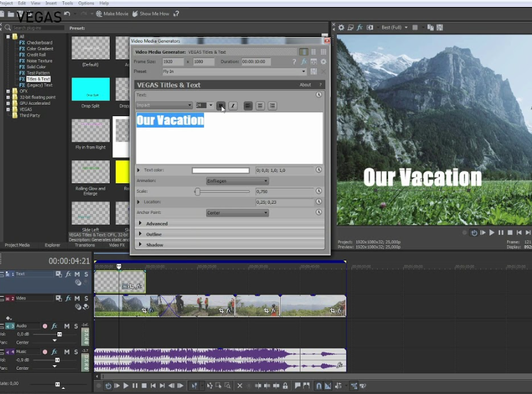Align title text to the right
This screenshot has height=394, width=532.
272,106
